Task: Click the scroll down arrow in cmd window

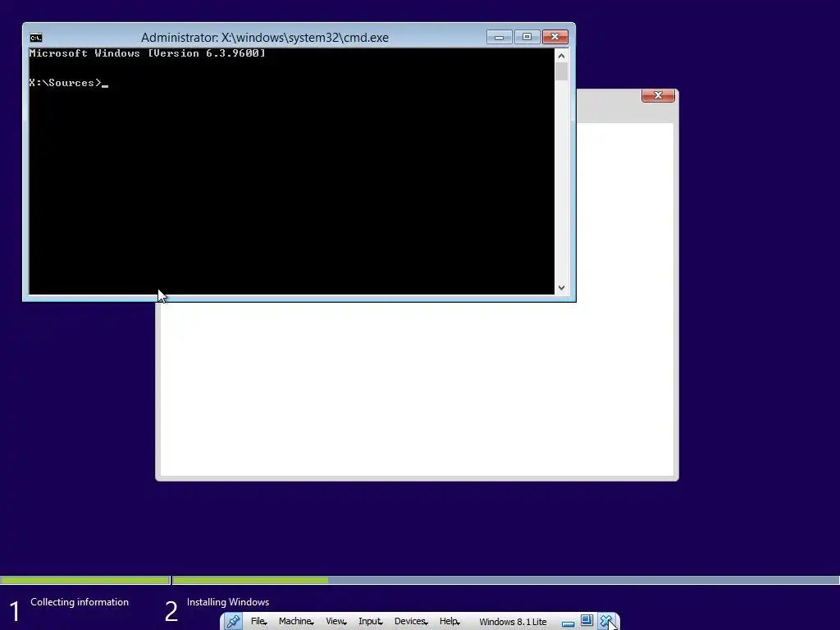Action: click(561, 288)
